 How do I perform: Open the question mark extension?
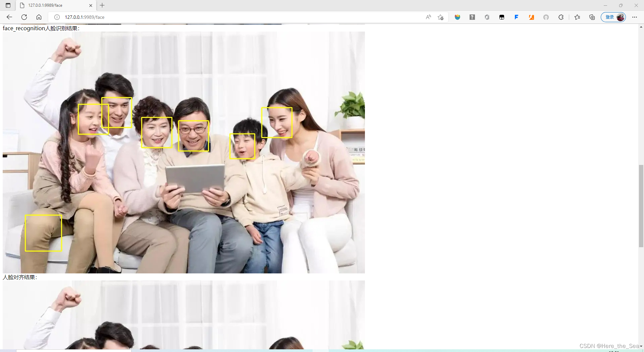pos(472,17)
